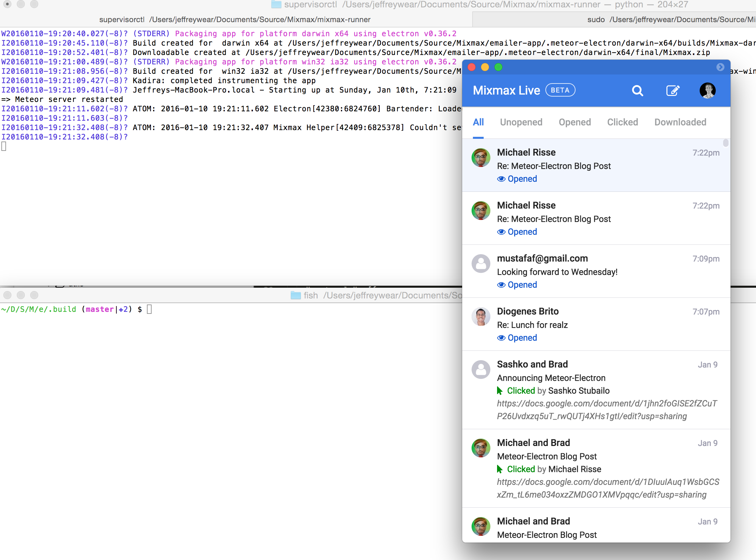Click the arrow icon in Mixmax titlebar
756x560 pixels.
point(720,67)
